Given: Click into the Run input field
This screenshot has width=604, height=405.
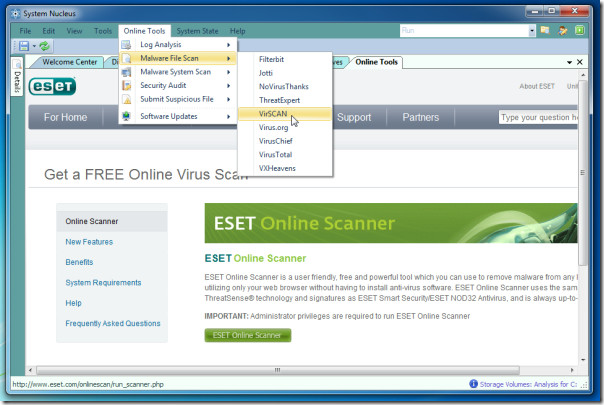Looking at the screenshot, I should (x=464, y=30).
